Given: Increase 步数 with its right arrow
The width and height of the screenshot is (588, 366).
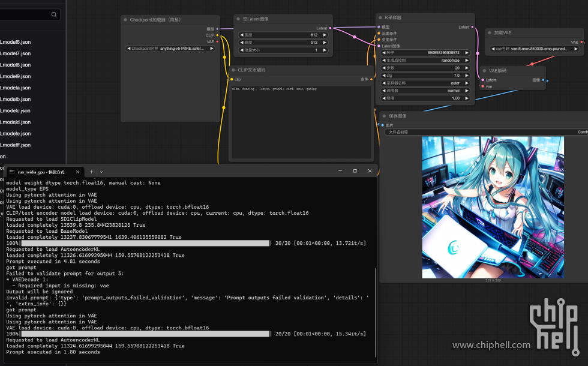Looking at the screenshot, I should click(x=467, y=68).
